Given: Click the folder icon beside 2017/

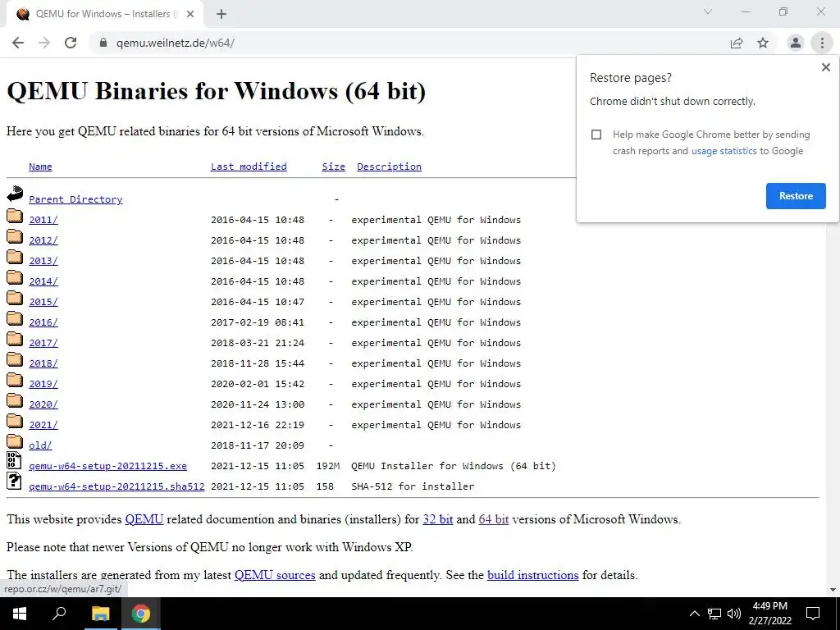Looking at the screenshot, I should pos(15,339).
